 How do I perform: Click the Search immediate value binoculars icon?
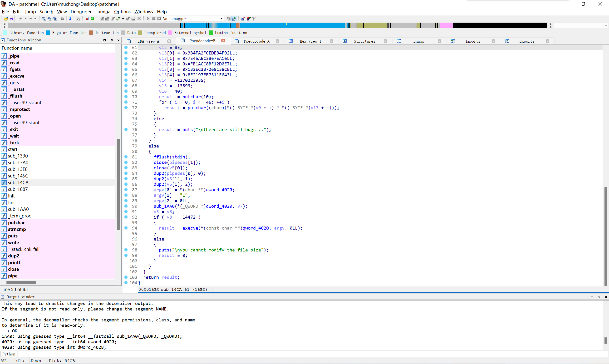click(44, 19)
